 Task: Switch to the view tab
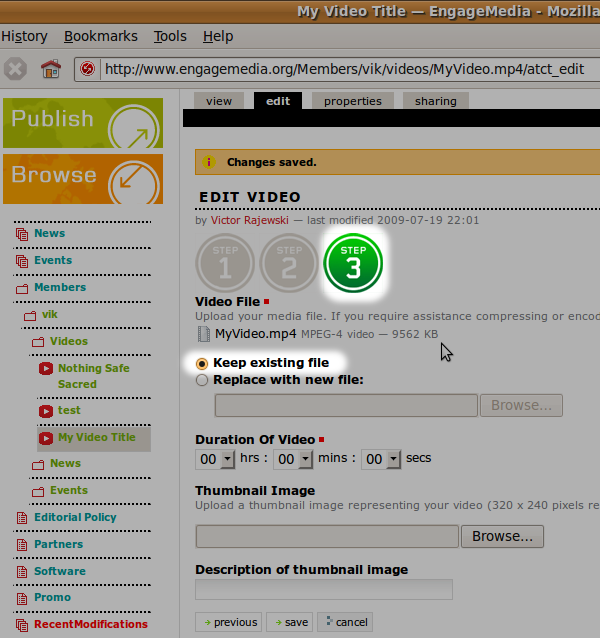[219, 101]
